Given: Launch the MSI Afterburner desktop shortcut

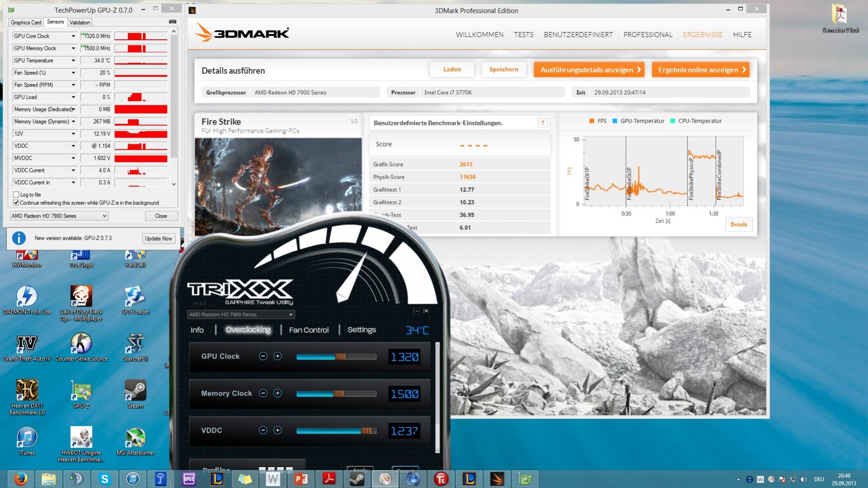Looking at the screenshot, I should (135, 441).
